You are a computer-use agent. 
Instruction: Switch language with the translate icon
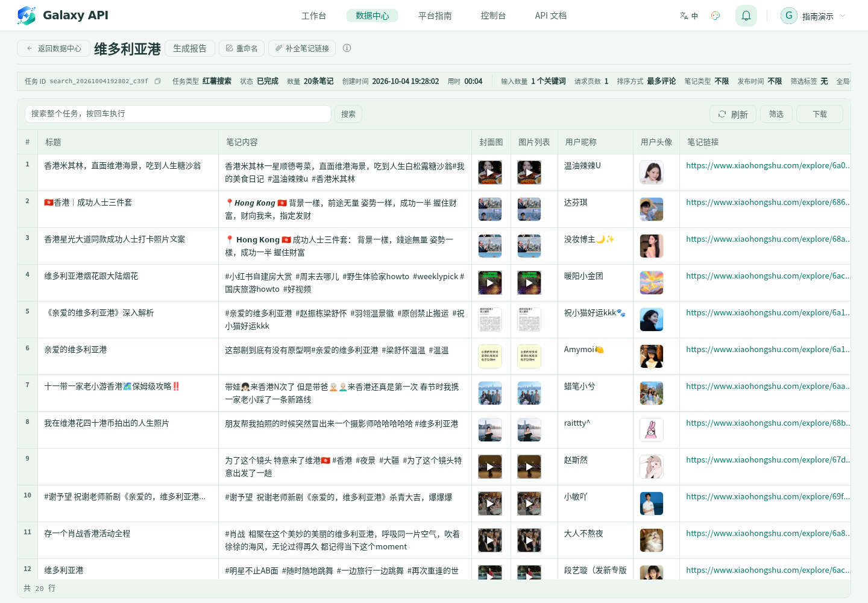[688, 16]
